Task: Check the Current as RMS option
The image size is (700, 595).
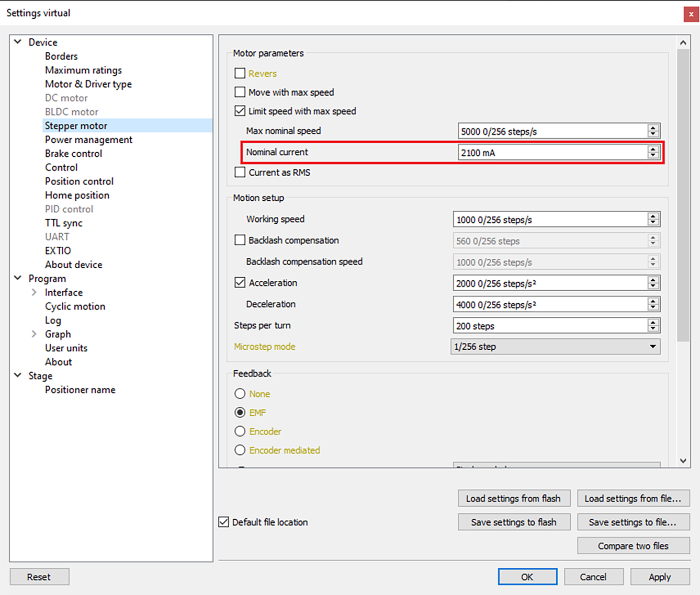Action: tap(240, 172)
